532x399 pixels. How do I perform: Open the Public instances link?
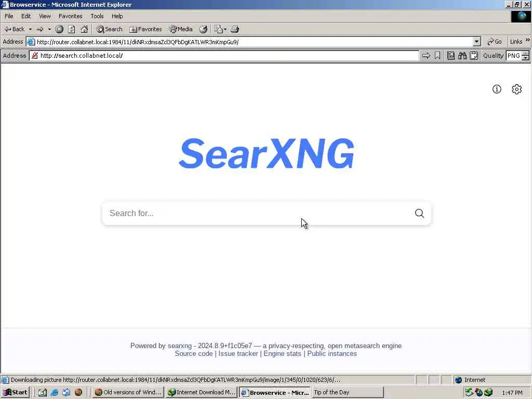pyautogui.click(x=332, y=353)
